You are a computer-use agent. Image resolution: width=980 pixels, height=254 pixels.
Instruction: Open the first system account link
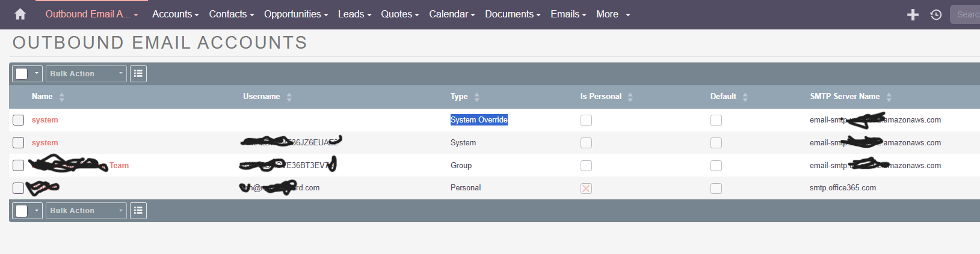45,120
